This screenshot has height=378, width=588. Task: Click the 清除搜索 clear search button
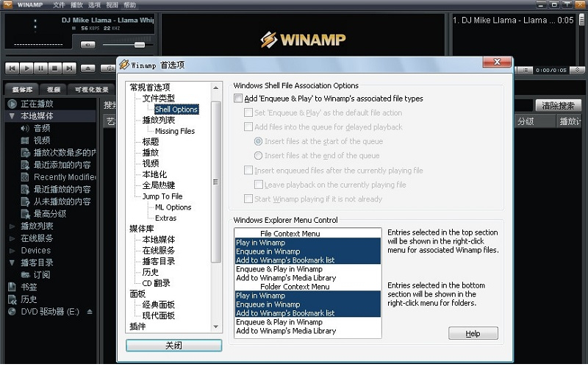coord(558,105)
